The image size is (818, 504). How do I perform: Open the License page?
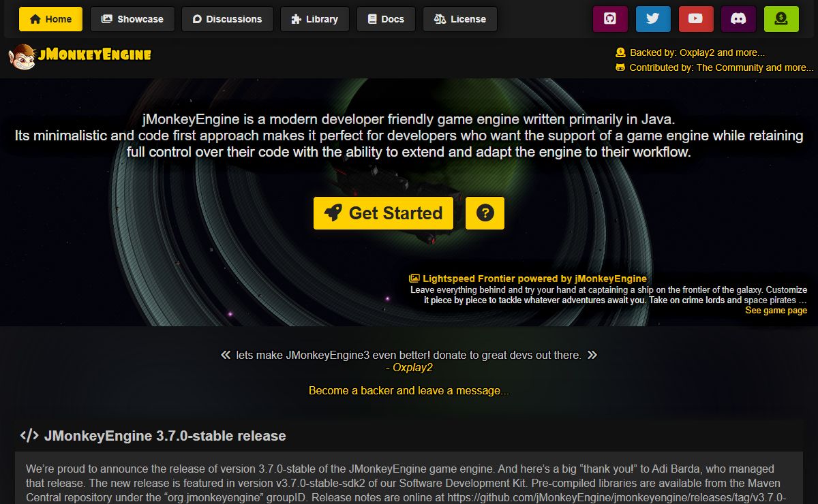(460, 19)
